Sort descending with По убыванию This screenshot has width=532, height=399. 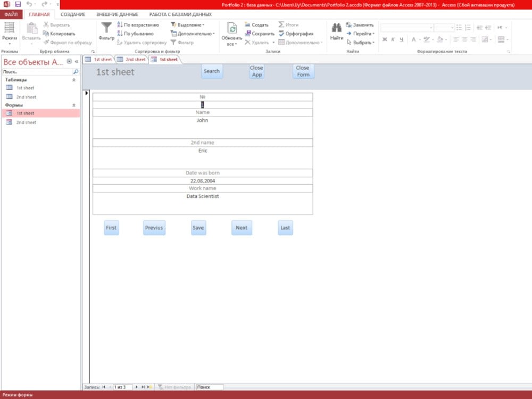(135, 34)
